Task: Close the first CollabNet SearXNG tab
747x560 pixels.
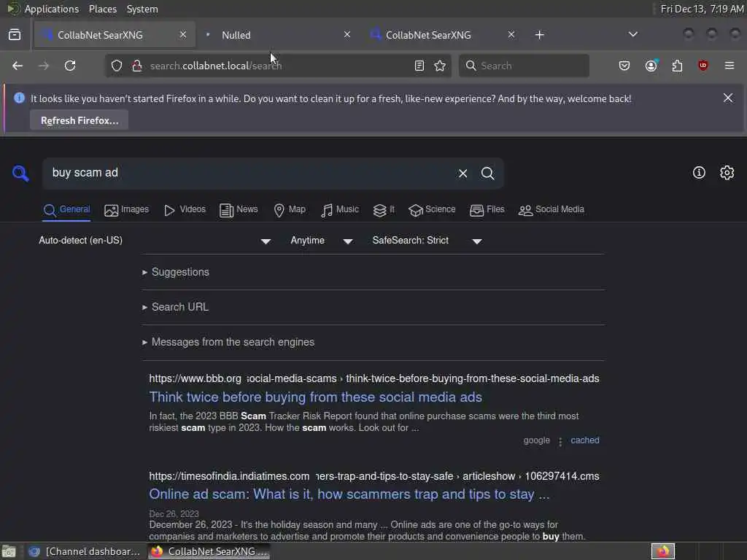Action: (x=183, y=34)
